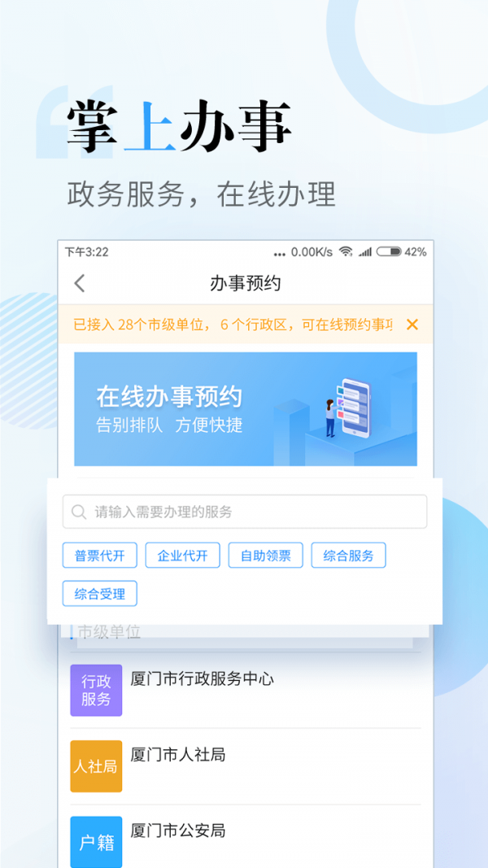488x868 pixels.
Task: Open the blue 户籍 icon
Action: (96, 842)
